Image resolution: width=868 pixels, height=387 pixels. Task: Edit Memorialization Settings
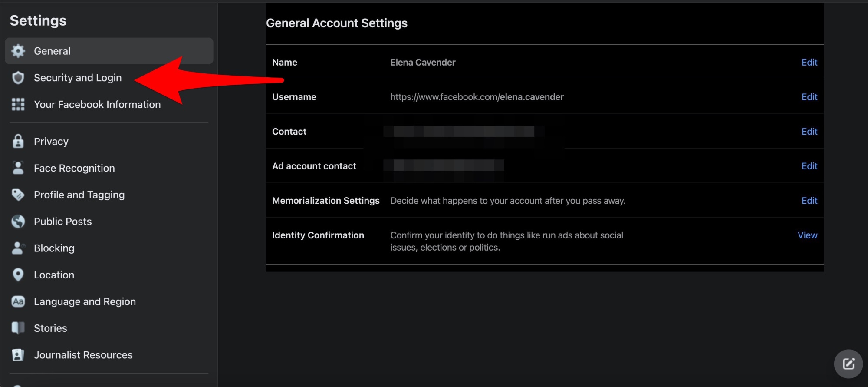(x=809, y=201)
